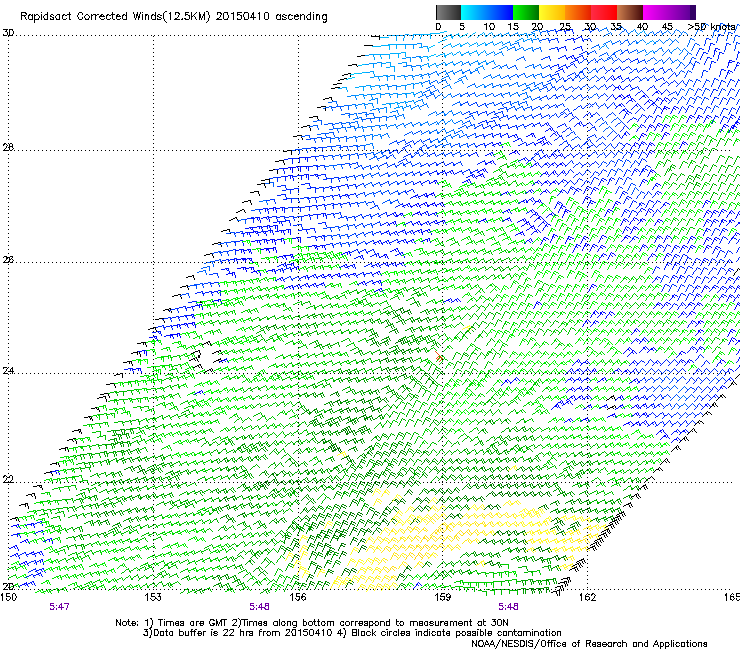Click the cyan 5-10 knots legend swatch
Image resolution: width=740 pixels, height=650 pixels.
tap(474, 12)
